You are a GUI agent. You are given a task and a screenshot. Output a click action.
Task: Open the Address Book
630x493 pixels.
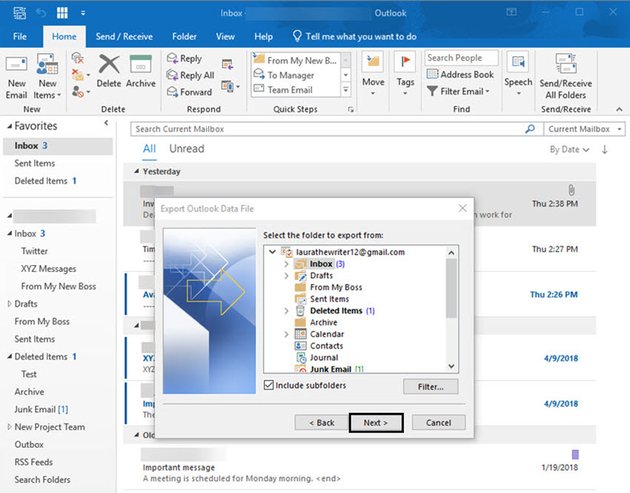[460, 74]
